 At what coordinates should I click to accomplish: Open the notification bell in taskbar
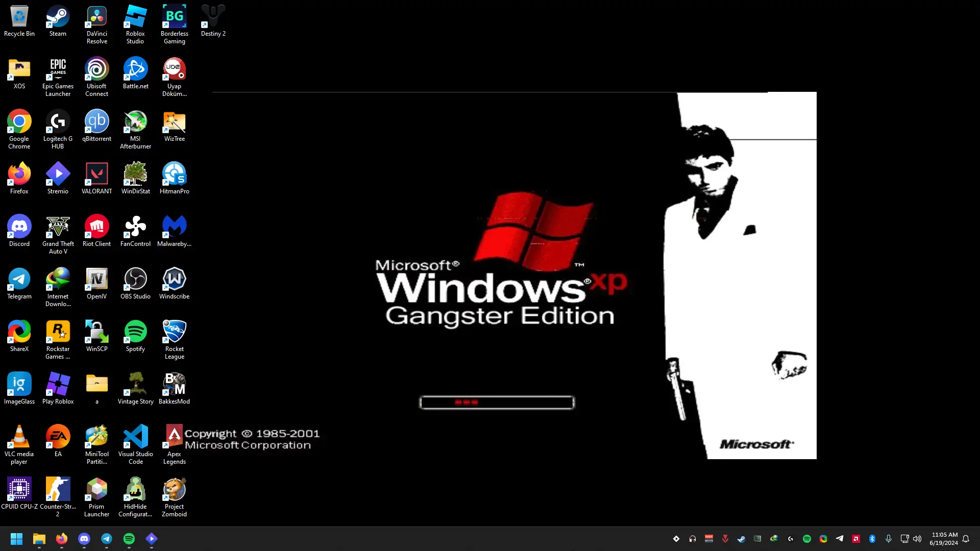(966, 539)
